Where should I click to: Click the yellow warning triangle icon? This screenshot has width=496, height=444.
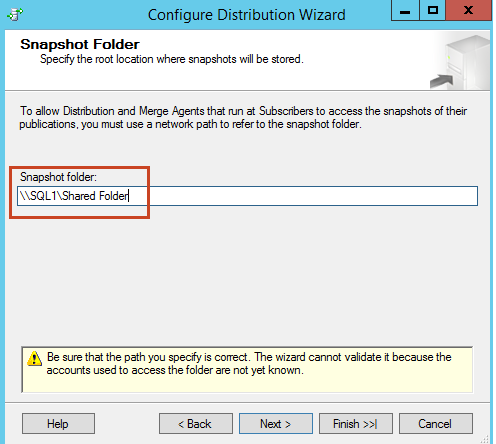(34, 359)
